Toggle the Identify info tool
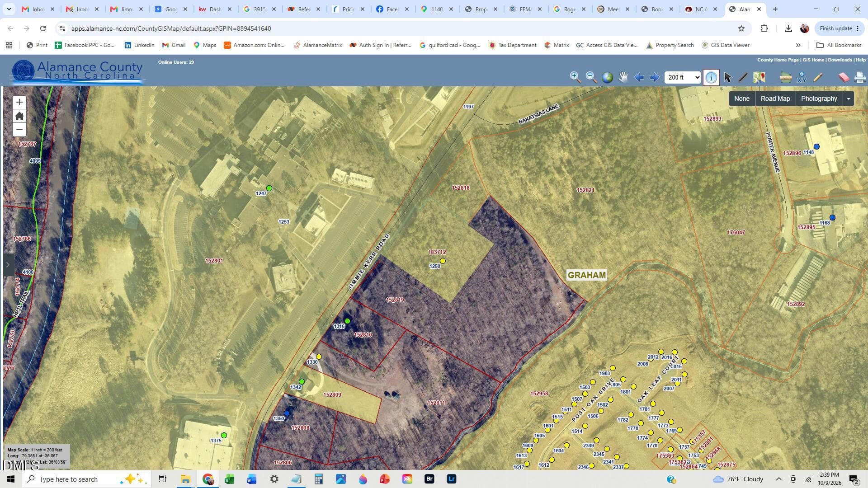868x488 pixels. (x=711, y=77)
